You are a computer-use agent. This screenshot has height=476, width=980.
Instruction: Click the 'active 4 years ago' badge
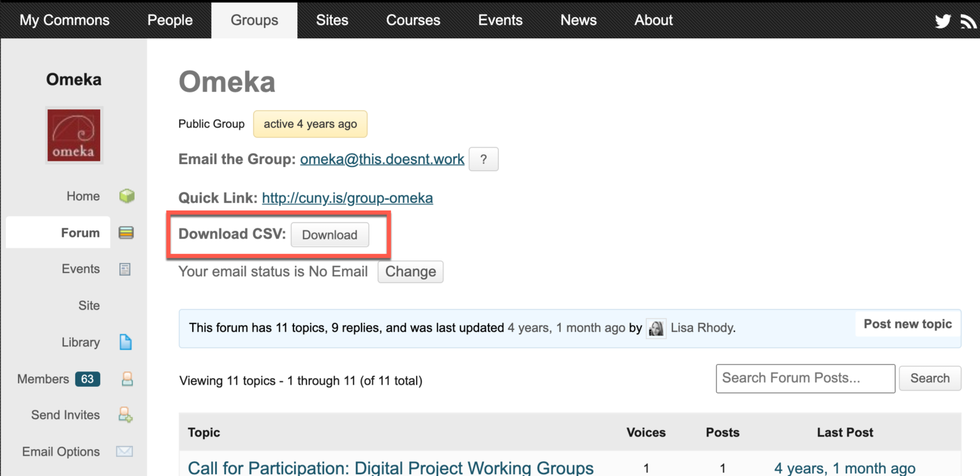pos(310,124)
